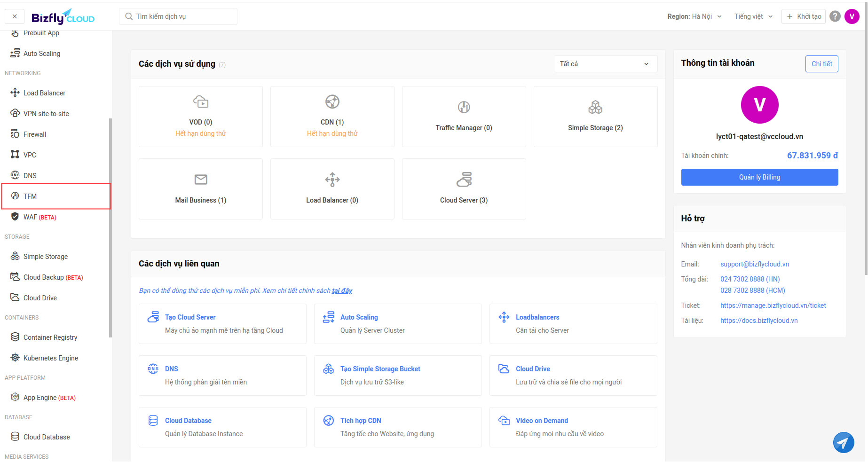The height and width of the screenshot is (462, 868).
Task: Click the Traffic Manager card icon
Action: click(464, 107)
